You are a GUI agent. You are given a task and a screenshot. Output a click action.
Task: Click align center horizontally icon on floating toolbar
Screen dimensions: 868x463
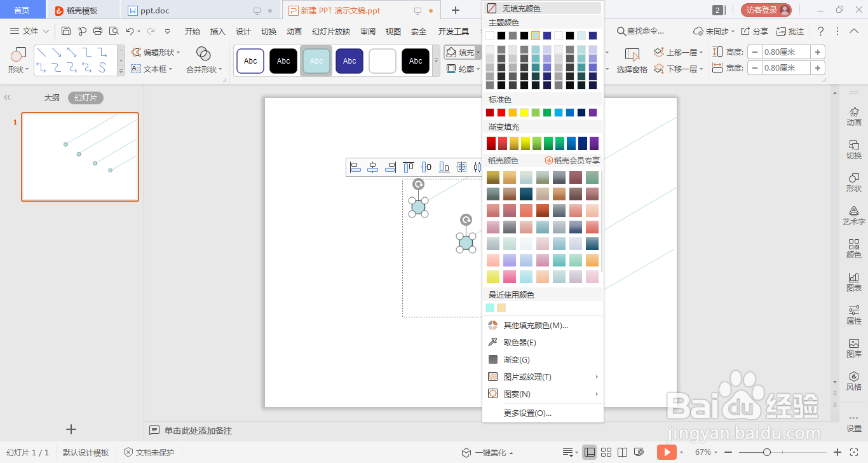click(x=373, y=167)
